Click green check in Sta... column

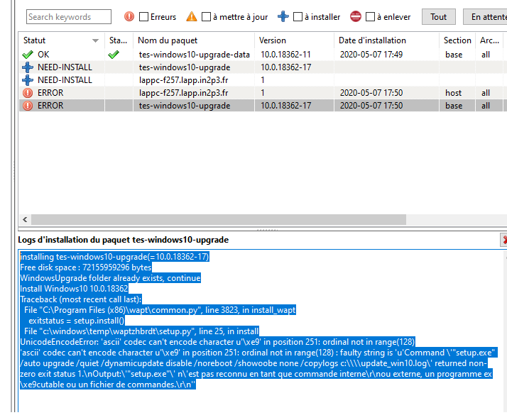point(114,55)
